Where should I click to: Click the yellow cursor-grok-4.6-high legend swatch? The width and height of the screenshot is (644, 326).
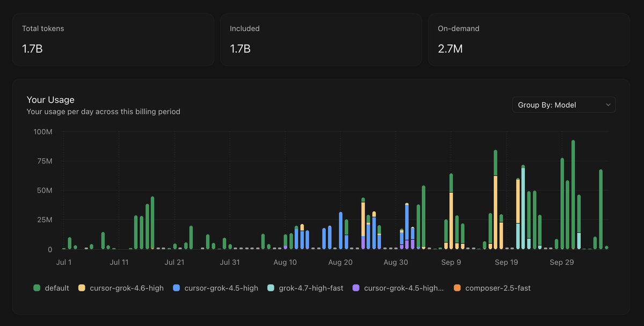[x=82, y=288]
